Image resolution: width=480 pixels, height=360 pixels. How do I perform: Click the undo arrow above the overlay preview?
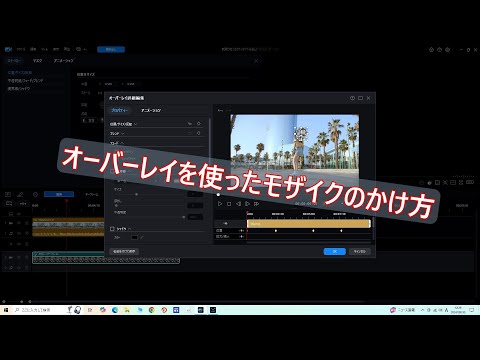pyautogui.click(x=220, y=110)
